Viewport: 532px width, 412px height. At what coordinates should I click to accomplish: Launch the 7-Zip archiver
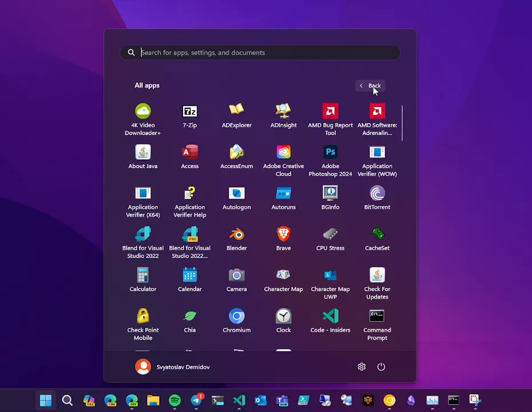189,114
